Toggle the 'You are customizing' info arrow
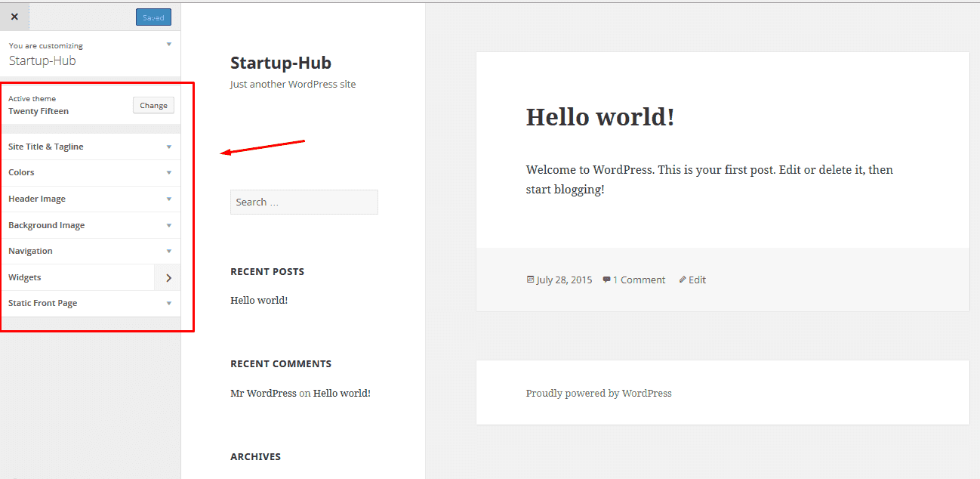The height and width of the screenshot is (479, 980). (x=168, y=45)
